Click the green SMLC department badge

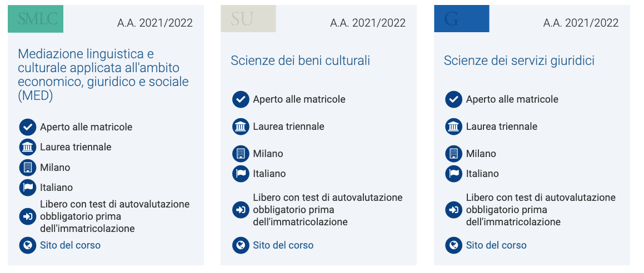click(36, 18)
